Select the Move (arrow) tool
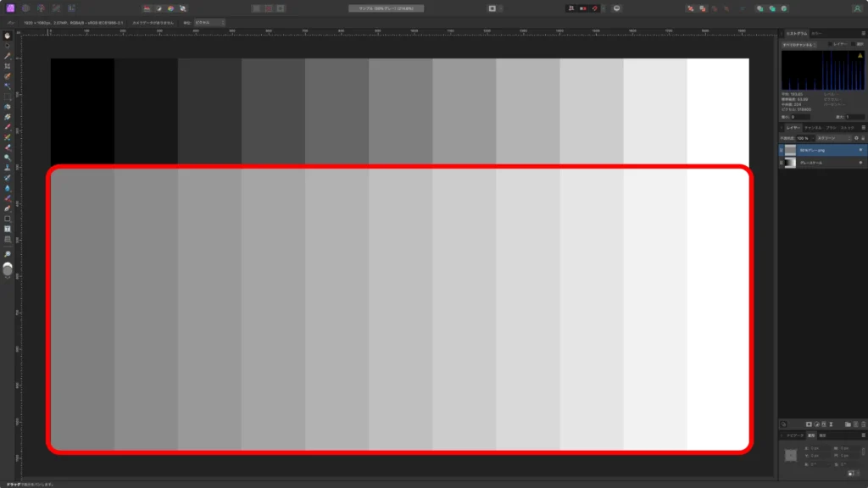868x488 pixels. click(7, 46)
